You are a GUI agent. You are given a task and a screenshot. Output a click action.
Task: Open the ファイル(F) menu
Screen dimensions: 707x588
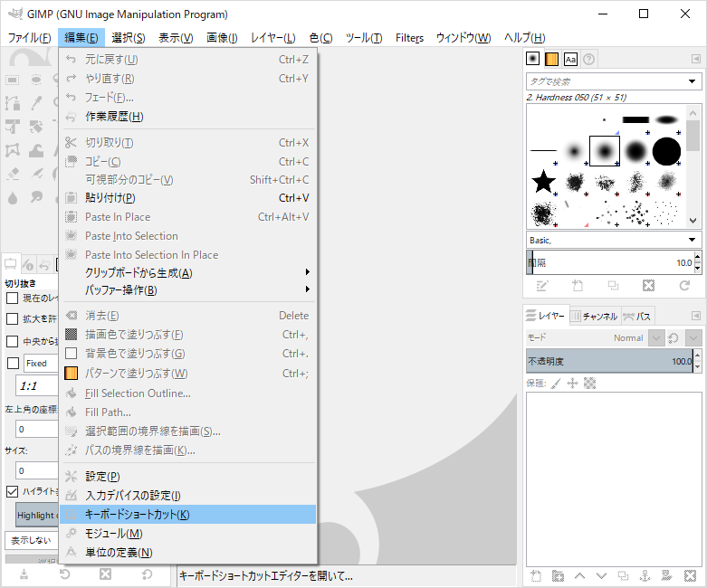[29, 38]
